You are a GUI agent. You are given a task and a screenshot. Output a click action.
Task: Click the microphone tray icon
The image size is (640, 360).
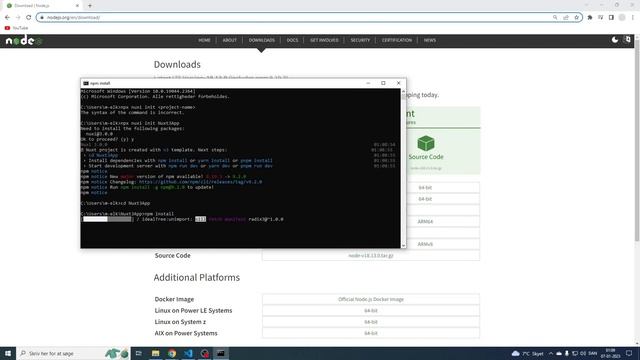point(567,353)
